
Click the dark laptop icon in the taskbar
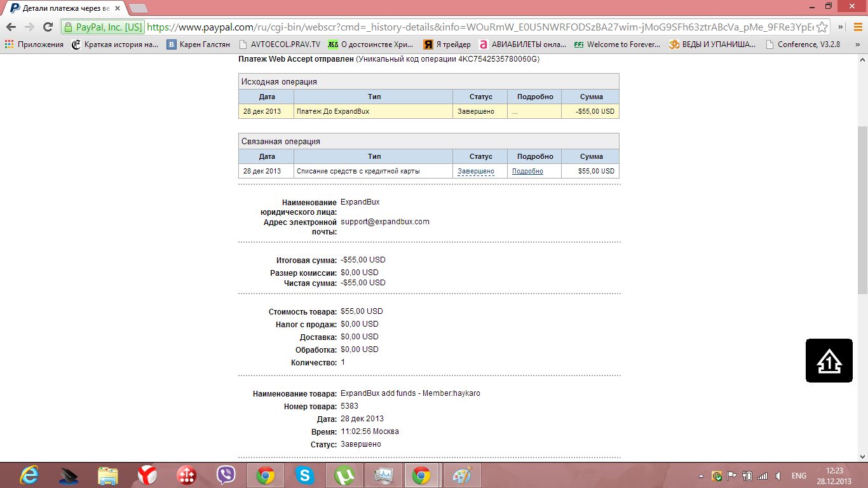(x=69, y=475)
